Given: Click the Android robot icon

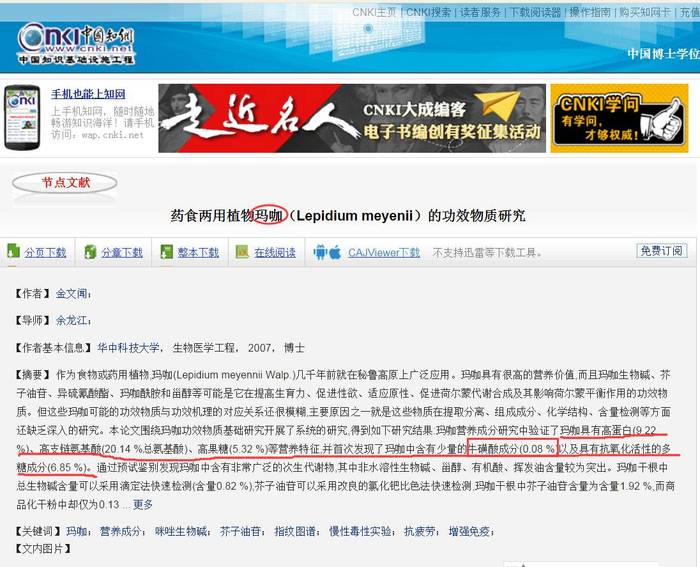Looking at the screenshot, I should [320, 252].
